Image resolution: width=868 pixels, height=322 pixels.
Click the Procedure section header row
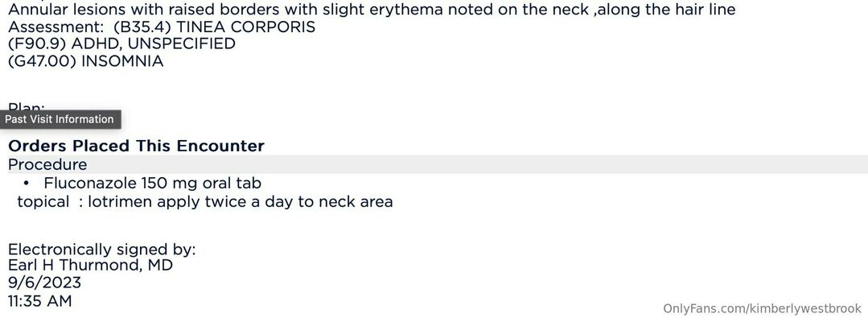[434, 164]
